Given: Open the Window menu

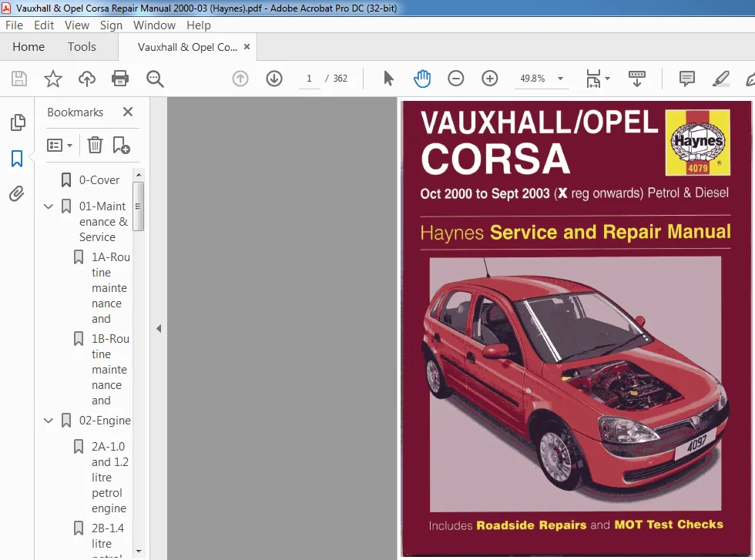Looking at the screenshot, I should tap(154, 25).
